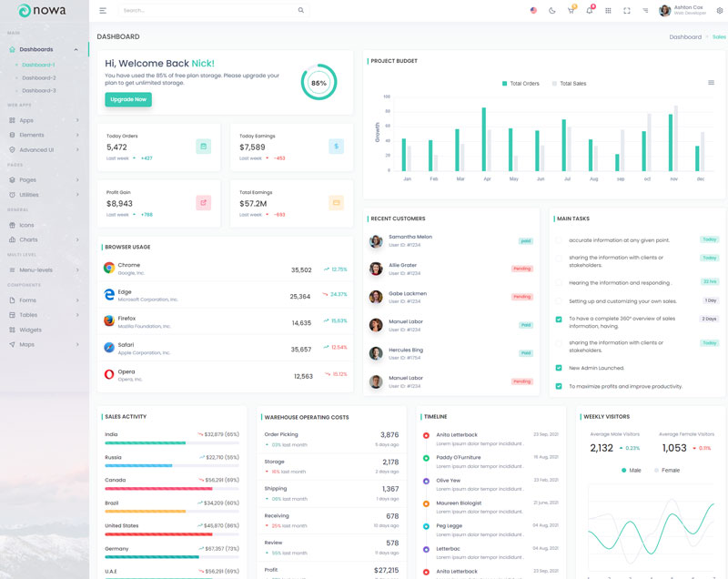Click the Dashboard breadcrumb link
The width and height of the screenshot is (728, 579).
coord(685,37)
